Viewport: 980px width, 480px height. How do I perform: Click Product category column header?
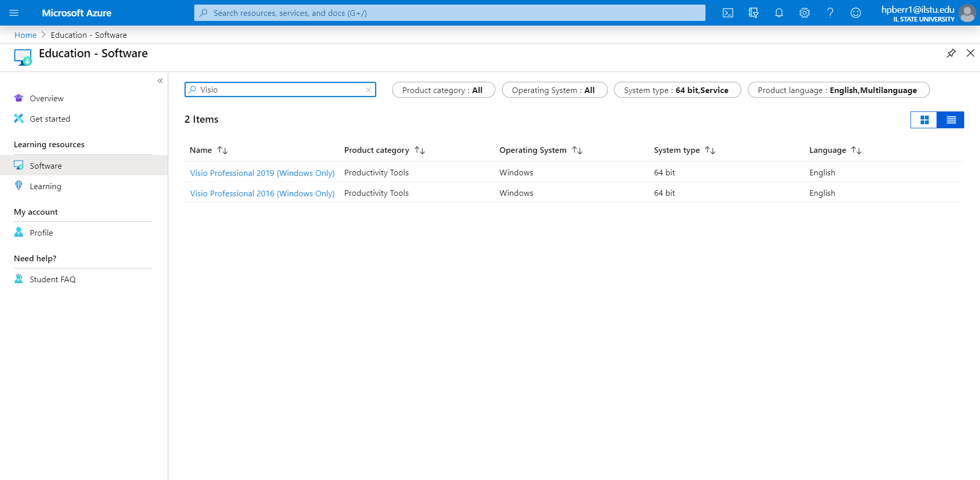pos(377,150)
